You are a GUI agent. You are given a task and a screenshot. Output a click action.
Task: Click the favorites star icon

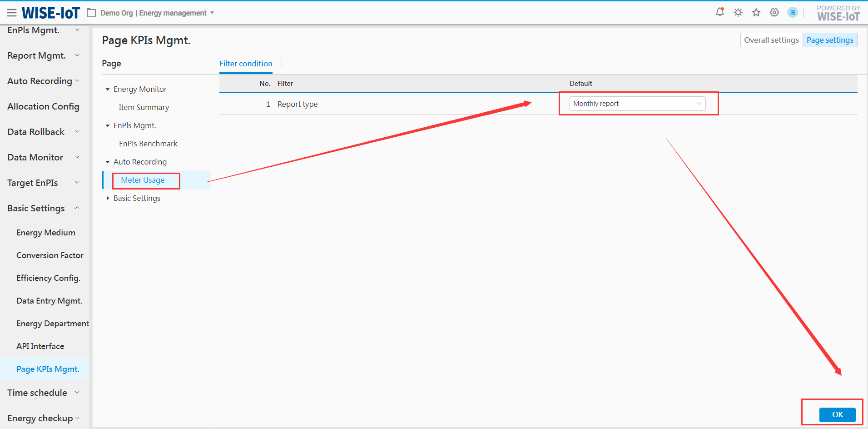click(x=756, y=13)
